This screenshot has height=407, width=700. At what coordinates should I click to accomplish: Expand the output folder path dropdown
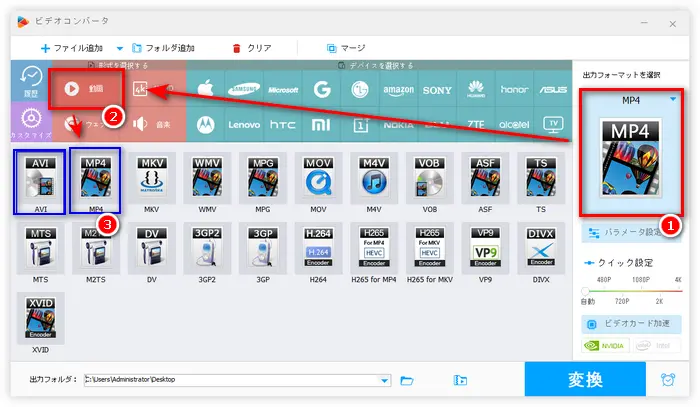pos(384,380)
